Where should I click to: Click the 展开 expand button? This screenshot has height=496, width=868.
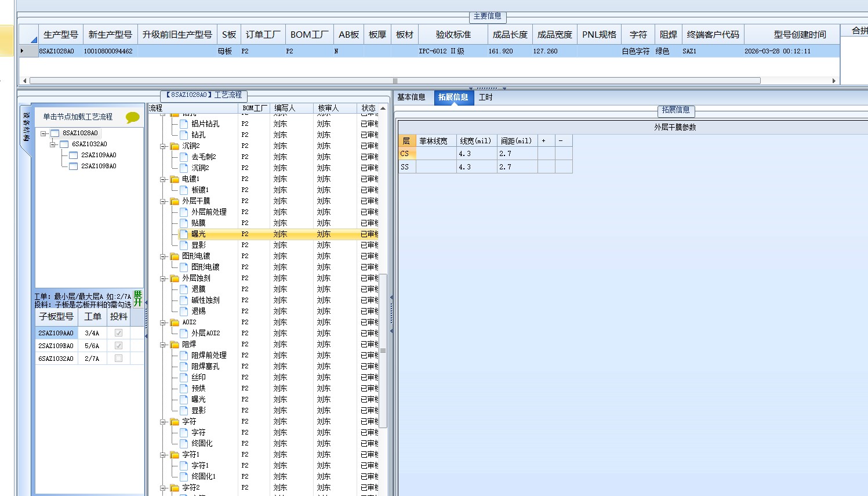coord(138,298)
